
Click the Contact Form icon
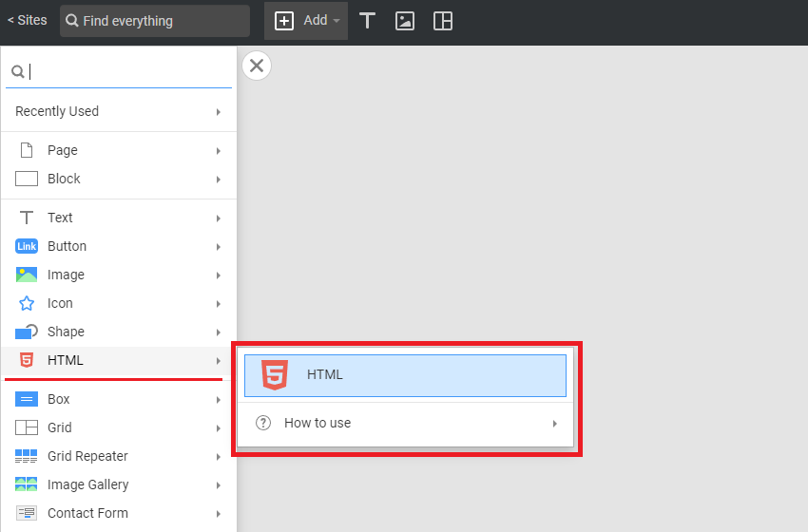(x=27, y=513)
